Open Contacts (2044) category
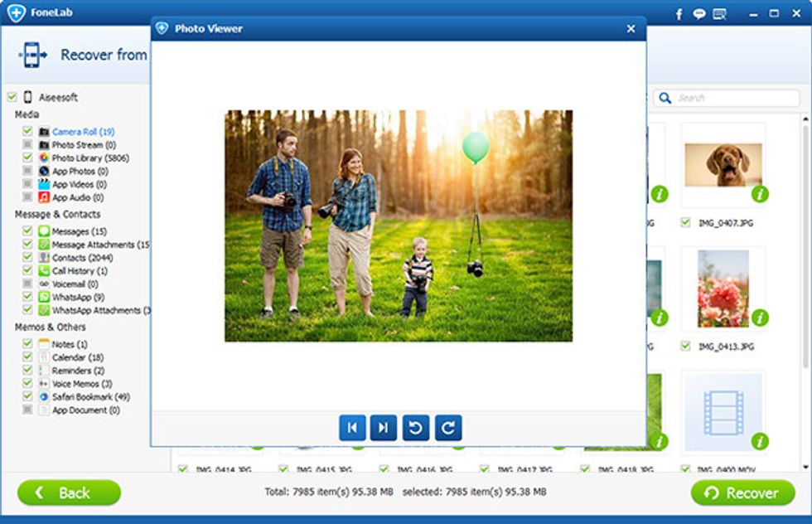 [x=82, y=258]
